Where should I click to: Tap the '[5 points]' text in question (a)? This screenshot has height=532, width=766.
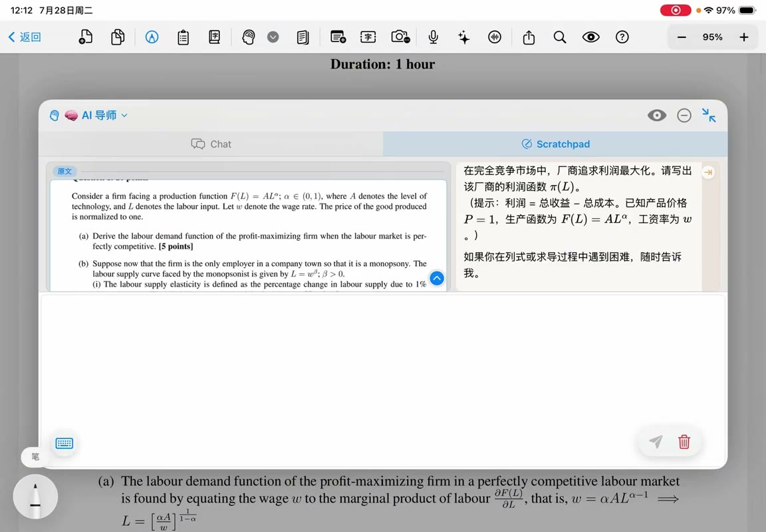click(x=176, y=246)
